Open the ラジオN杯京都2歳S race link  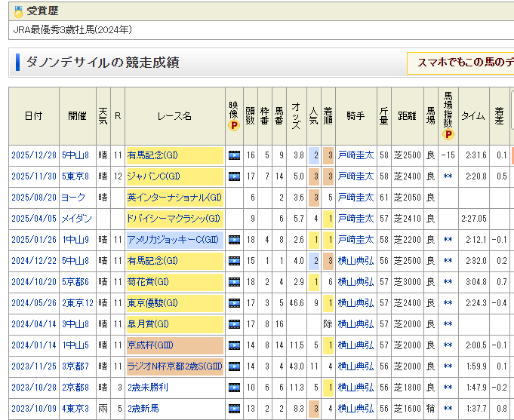point(174,366)
